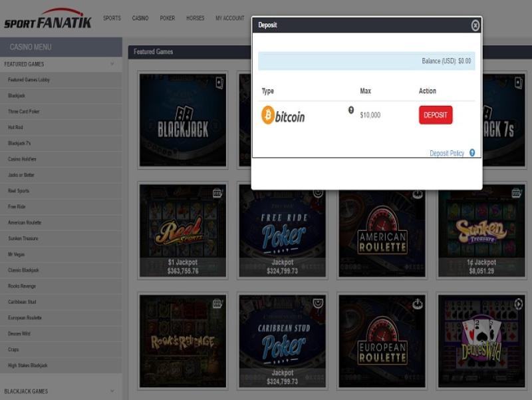Open the Poker menu in the top navigation
532x400 pixels.
click(x=167, y=18)
